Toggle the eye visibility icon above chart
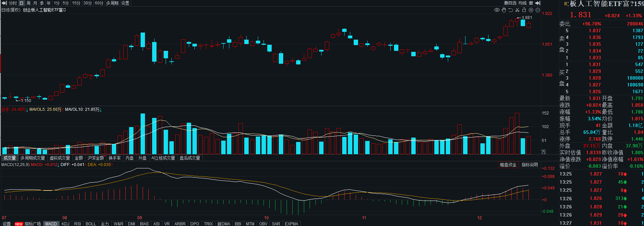The width and height of the screenshot is (644, 226). tap(497, 10)
